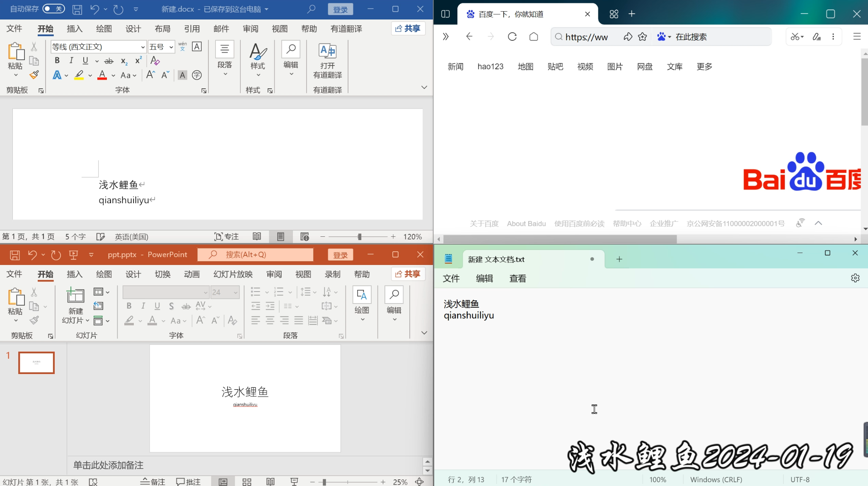Adjust the Word zoom slider handle
The height and width of the screenshot is (486, 868).
[x=359, y=236]
